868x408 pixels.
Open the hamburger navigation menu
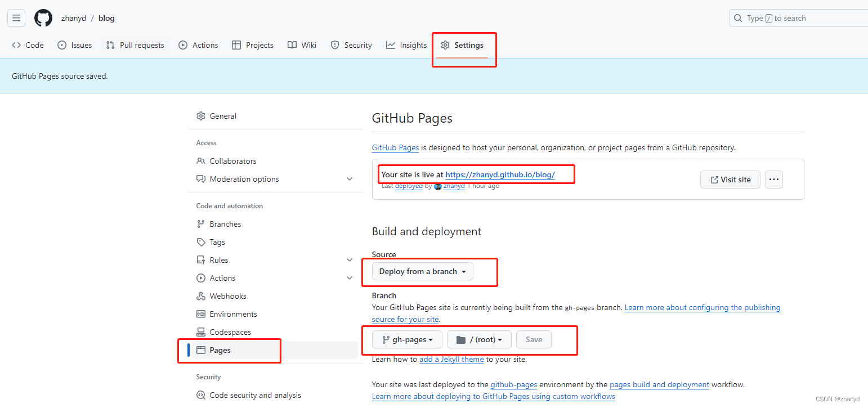tap(16, 18)
